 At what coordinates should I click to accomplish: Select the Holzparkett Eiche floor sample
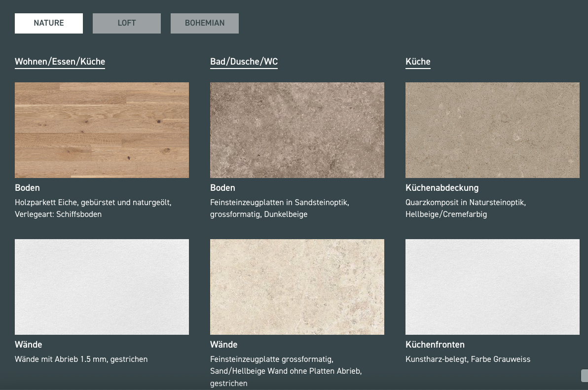102,130
